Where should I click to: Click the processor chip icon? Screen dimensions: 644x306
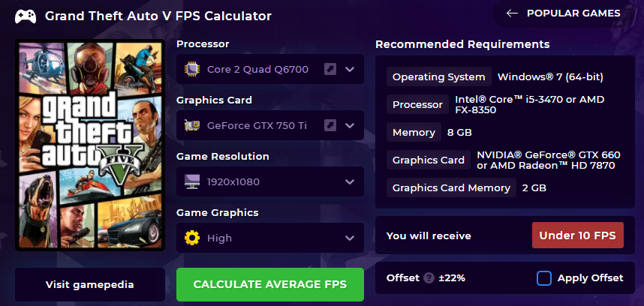pos(192,69)
